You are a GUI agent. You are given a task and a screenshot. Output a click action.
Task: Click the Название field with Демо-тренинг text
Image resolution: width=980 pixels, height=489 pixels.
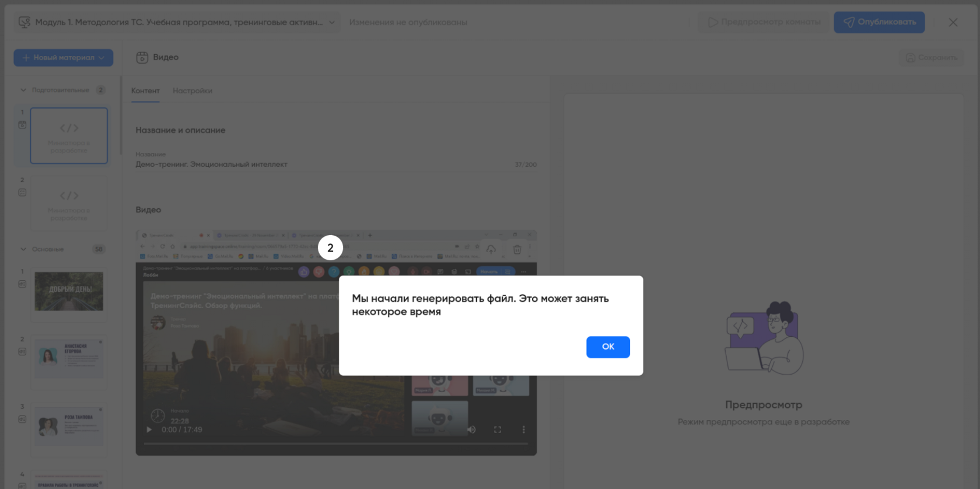pos(336,165)
